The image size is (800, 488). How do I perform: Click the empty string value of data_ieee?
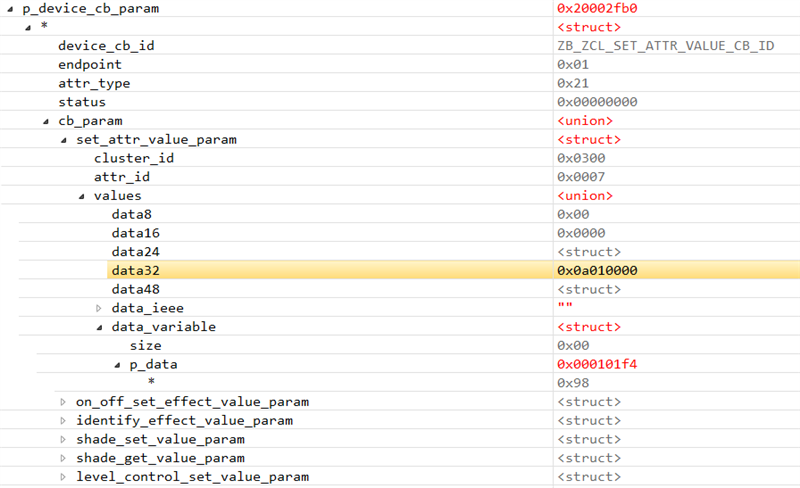[565, 306]
